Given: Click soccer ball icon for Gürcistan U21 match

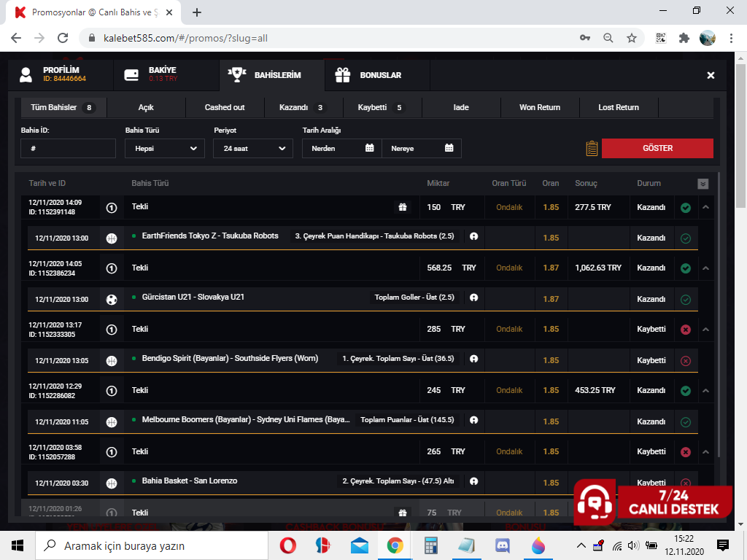Looking at the screenshot, I should coord(112,300).
